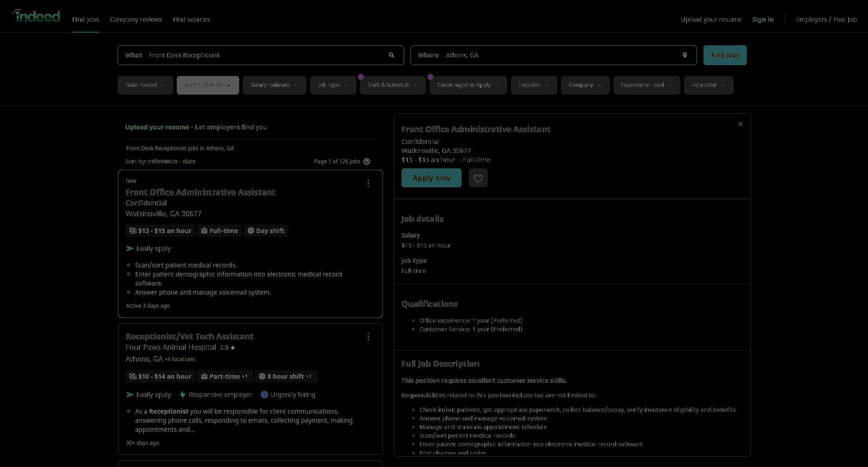The width and height of the screenshot is (868, 467).
Task: Open three-dot menu on Receptionist/Vet Tech Assistant card
Action: (368, 337)
